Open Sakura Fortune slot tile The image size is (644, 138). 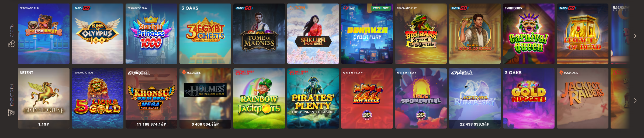313,34
